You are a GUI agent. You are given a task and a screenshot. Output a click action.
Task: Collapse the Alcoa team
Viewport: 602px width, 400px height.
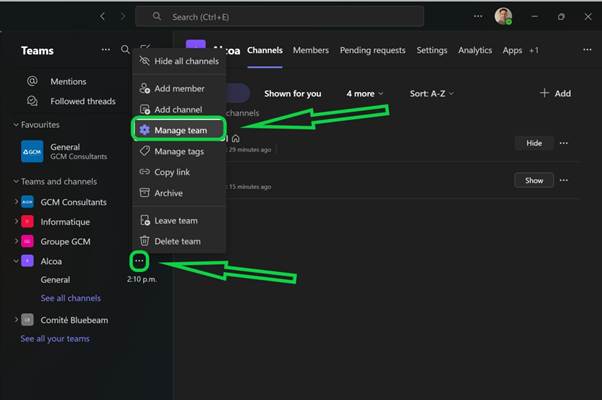[x=16, y=261]
